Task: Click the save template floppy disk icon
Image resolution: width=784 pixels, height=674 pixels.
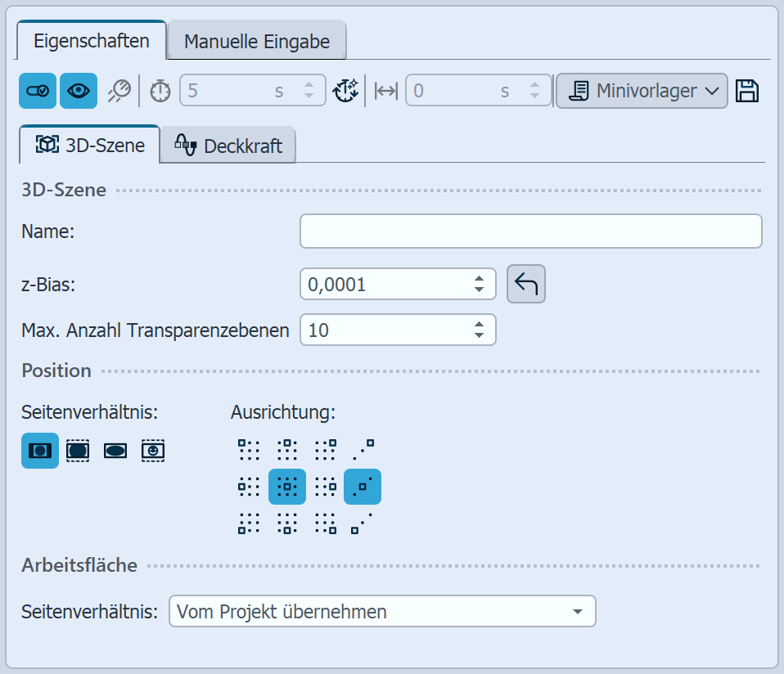Action: (746, 91)
